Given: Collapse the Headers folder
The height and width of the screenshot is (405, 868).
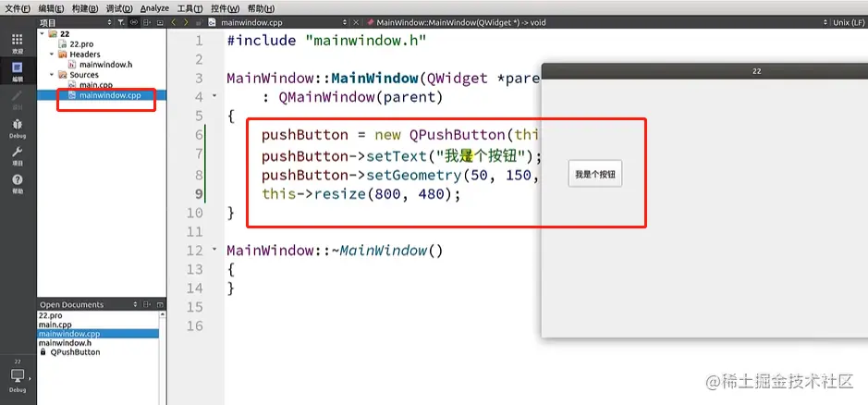Looking at the screenshot, I should (x=52, y=55).
